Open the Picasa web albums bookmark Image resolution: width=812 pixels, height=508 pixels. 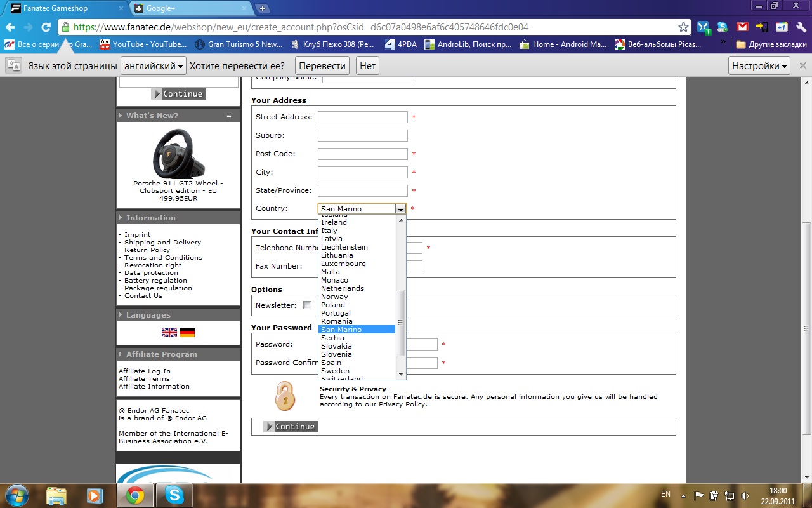pos(658,44)
